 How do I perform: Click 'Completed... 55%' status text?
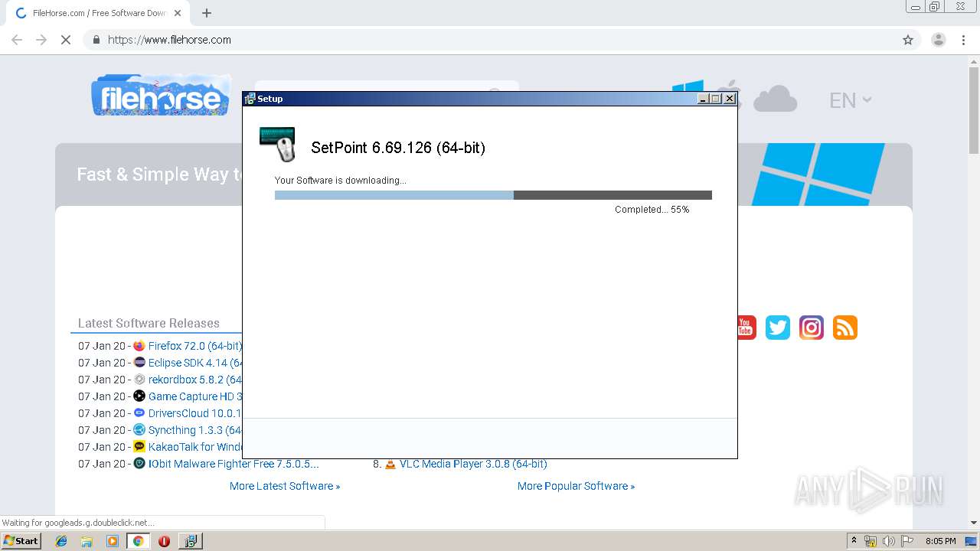pyautogui.click(x=652, y=210)
